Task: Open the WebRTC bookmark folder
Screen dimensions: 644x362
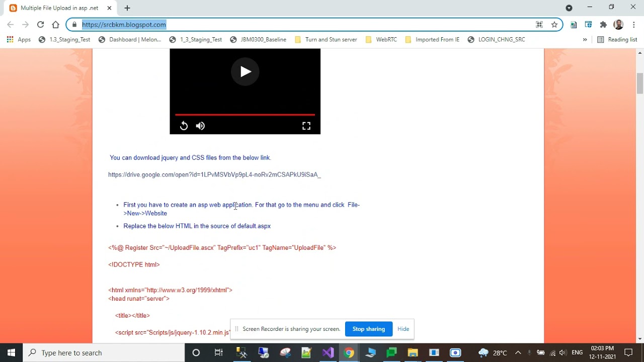Action: point(381,40)
